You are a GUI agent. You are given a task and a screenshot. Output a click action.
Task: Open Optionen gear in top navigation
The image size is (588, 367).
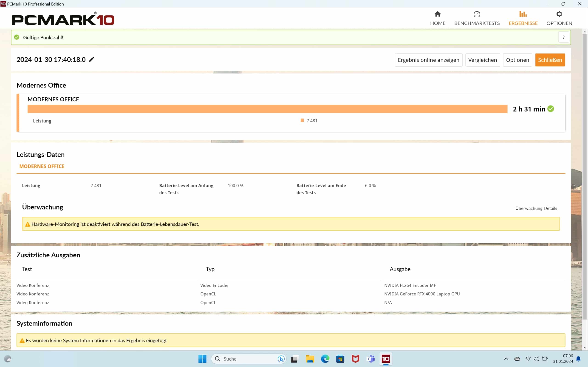coord(559,14)
